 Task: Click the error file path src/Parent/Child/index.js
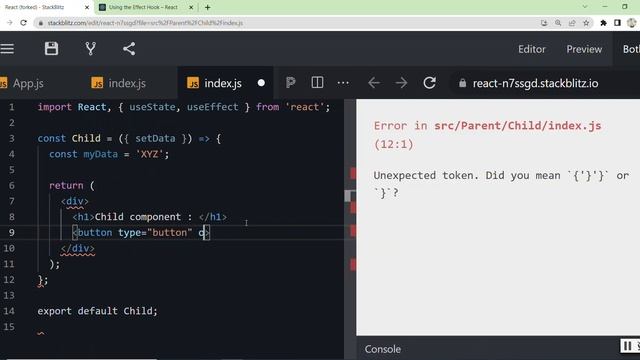(x=518, y=126)
